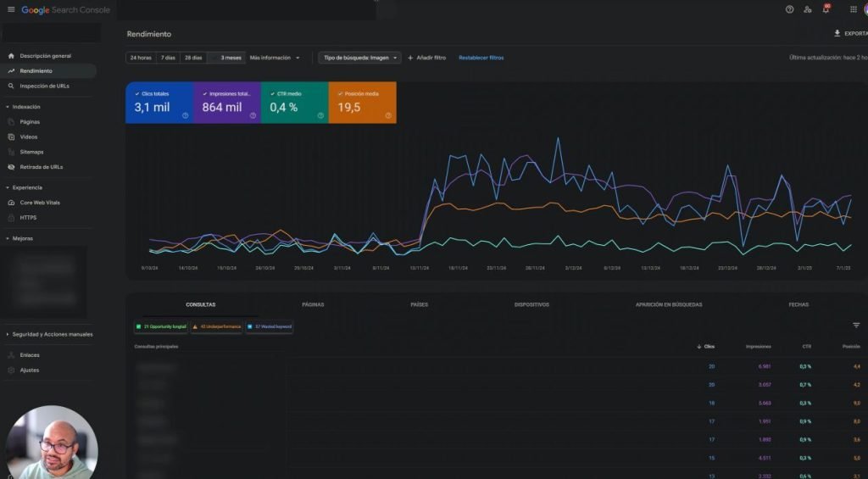The width and height of the screenshot is (868, 479).
Task: Open Google apps grid icon
Action: click(x=853, y=9)
